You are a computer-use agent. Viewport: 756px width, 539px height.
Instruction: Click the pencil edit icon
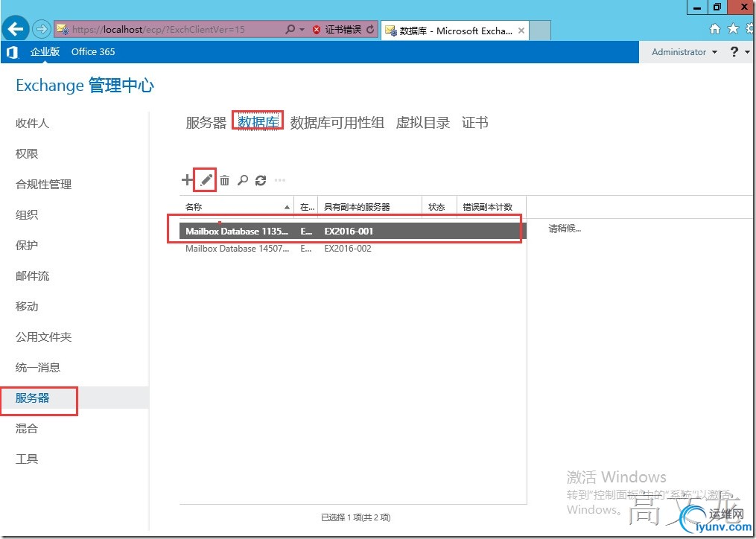click(206, 180)
